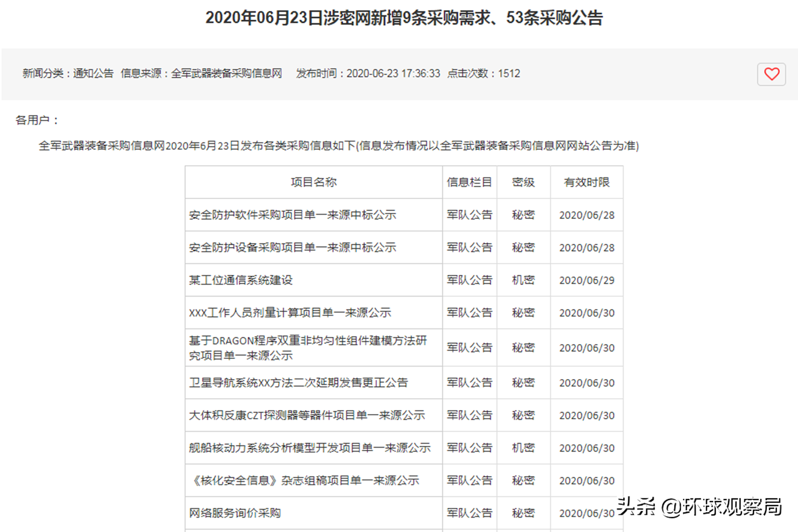798x532 pixels.
Task: Select 某工位通信系统建设 project name
Action: [241, 280]
